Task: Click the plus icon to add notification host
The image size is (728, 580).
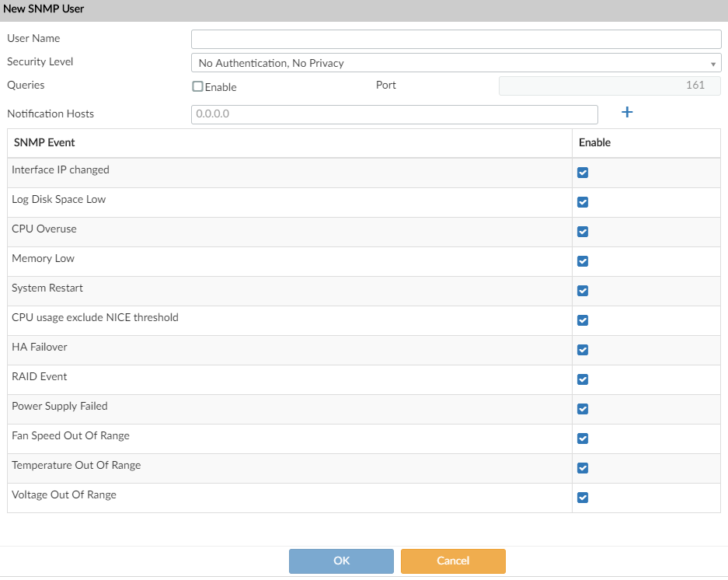Action: 627,113
